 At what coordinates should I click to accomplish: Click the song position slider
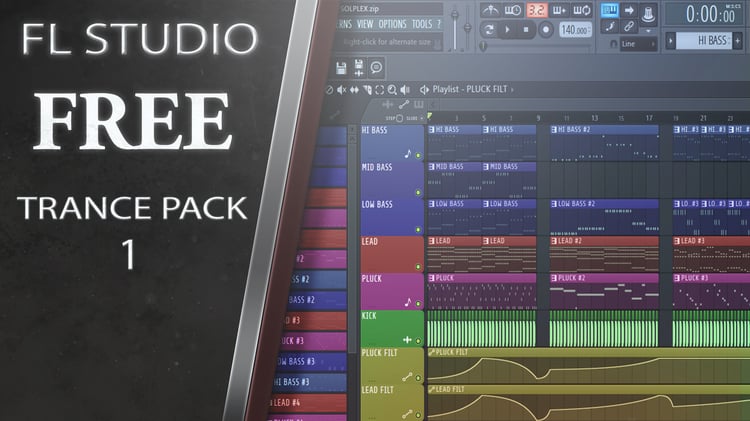(537, 46)
